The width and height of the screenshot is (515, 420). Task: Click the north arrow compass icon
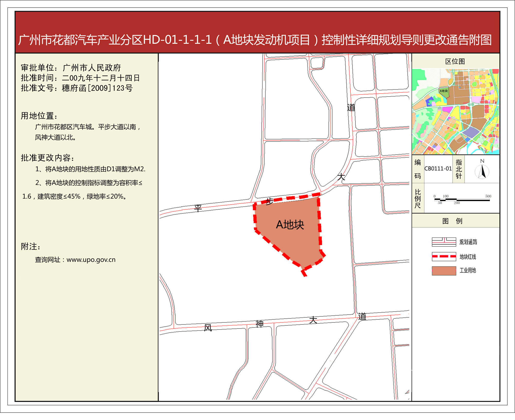482,171
